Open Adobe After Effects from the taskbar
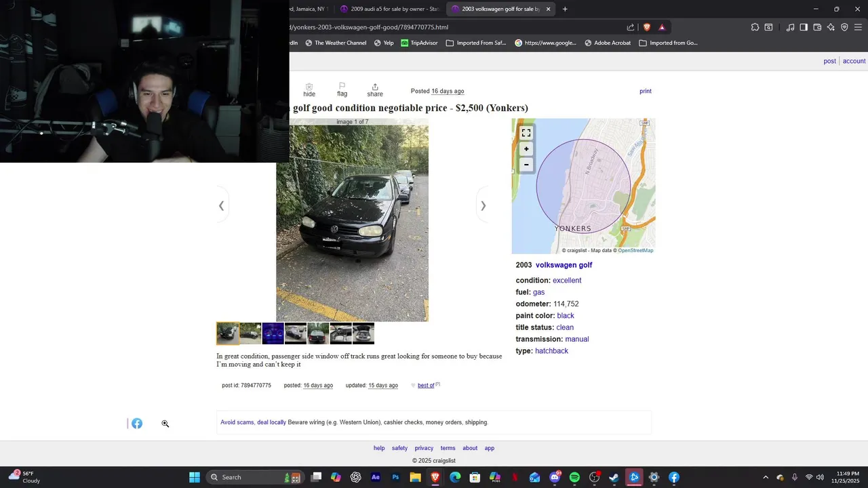The width and height of the screenshot is (868, 488). point(376,477)
